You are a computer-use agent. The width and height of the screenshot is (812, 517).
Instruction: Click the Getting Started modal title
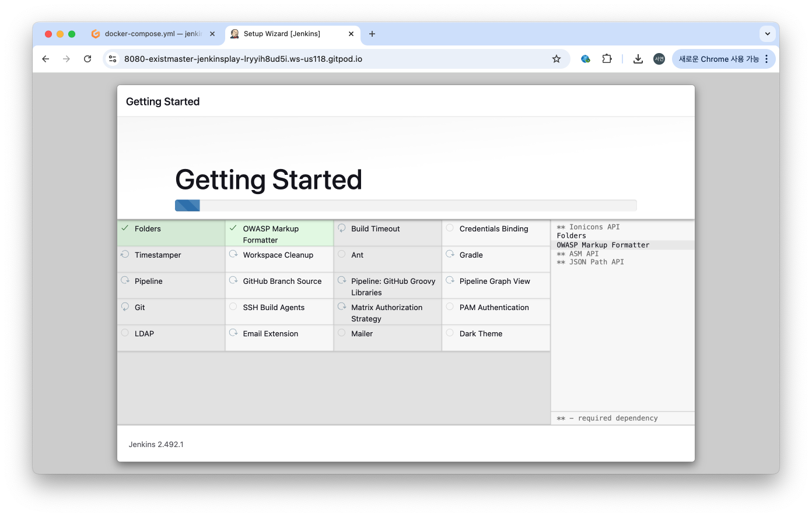[163, 101]
